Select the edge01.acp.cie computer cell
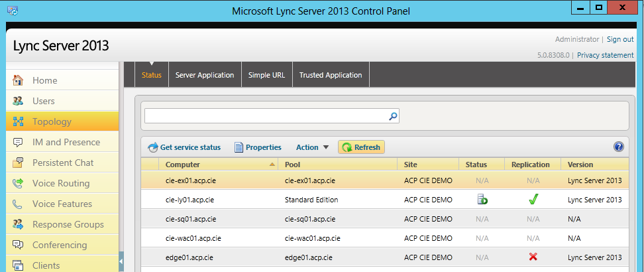The height and width of the screenshot is (272, 644). click(x=189, y=257)
